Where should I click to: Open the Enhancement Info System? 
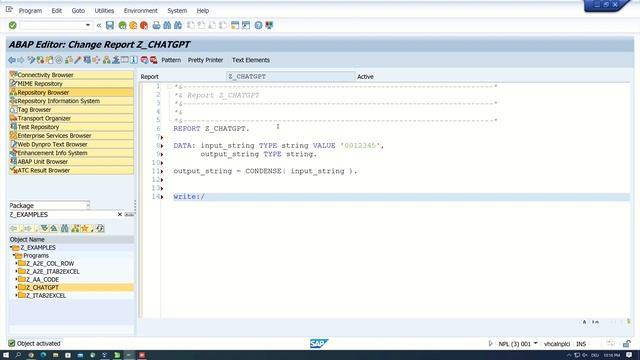pyautogui.click(x=71, y=153)
